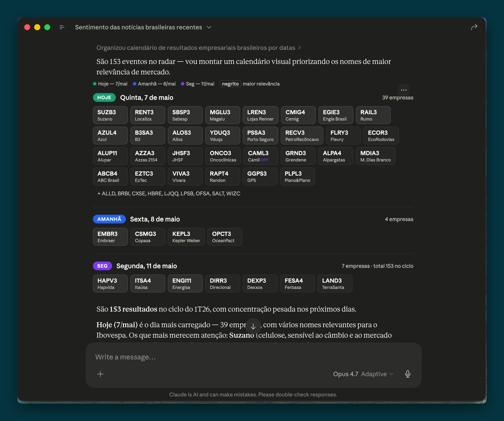Click the blue AMANHÃ badge
The width and height of the screenshot is (504, 421).
(109, 219)
